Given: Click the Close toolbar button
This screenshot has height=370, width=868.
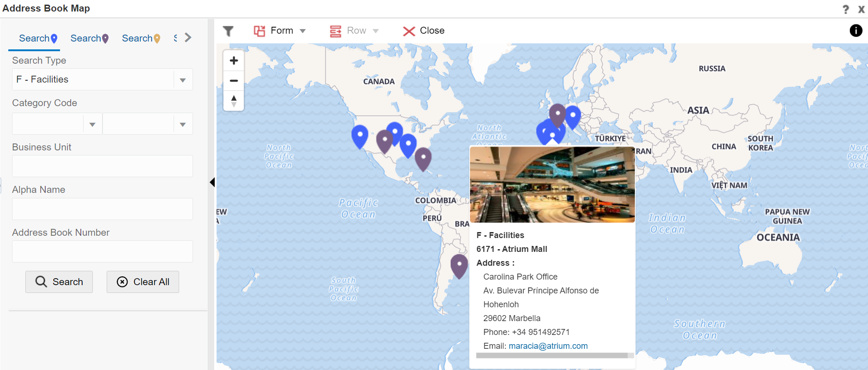Looking at the screenshot, I should 423,30.
